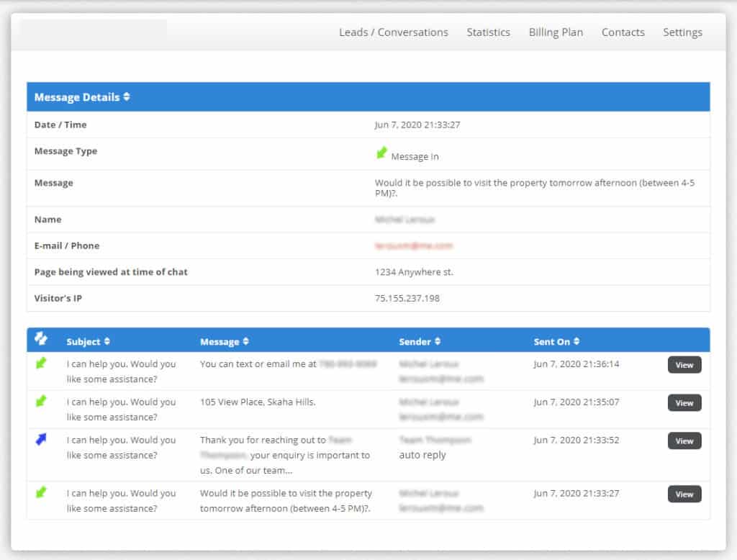View the message sent at 21:36:14
Screen dimensions: 737x560
pos(684,365)
